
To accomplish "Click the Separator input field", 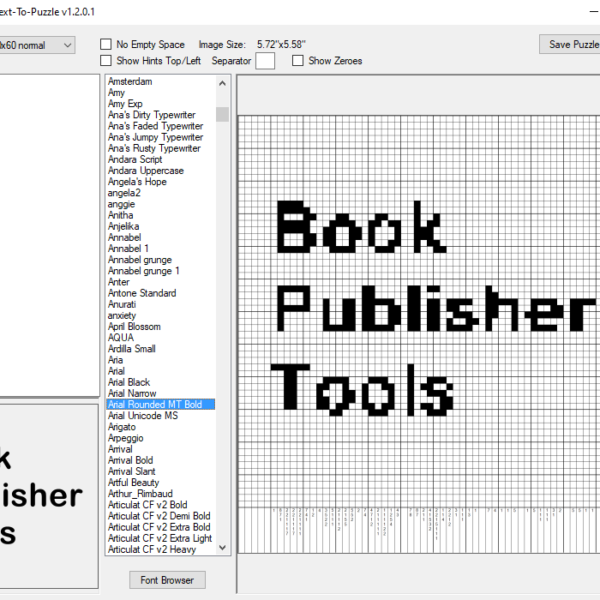I will [x=265, y=61].
